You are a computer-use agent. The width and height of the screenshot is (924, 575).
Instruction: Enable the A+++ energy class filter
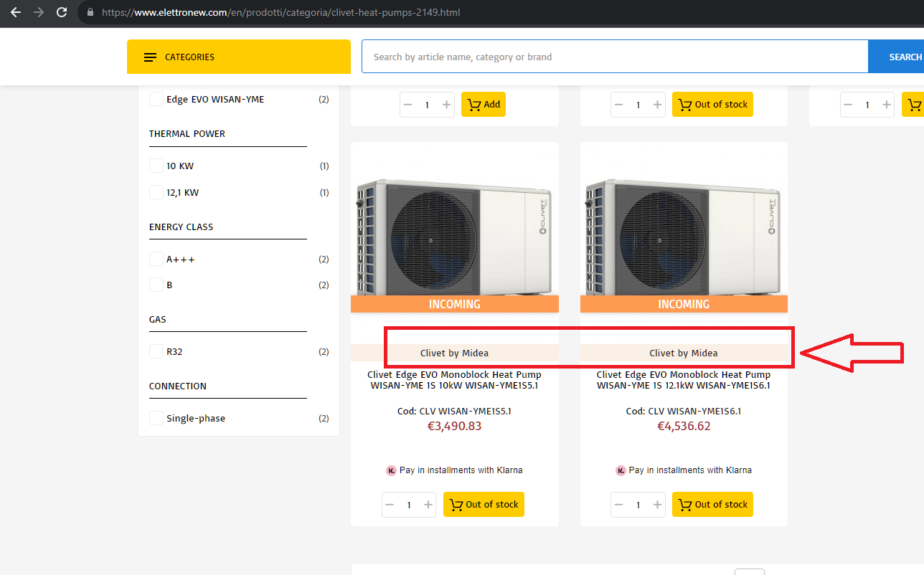click(x=156, y=259)
